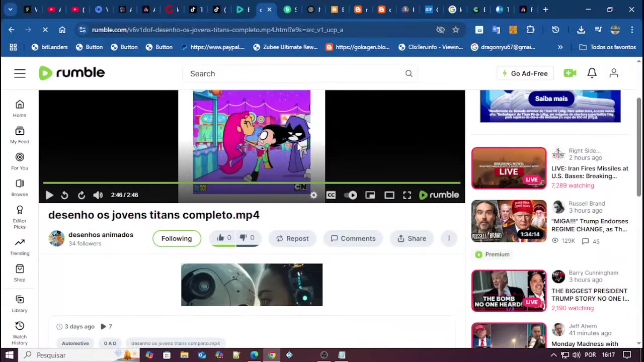Toggle the Following button
This screenshot has width=644, height=362.
click(x=177, y=238)
